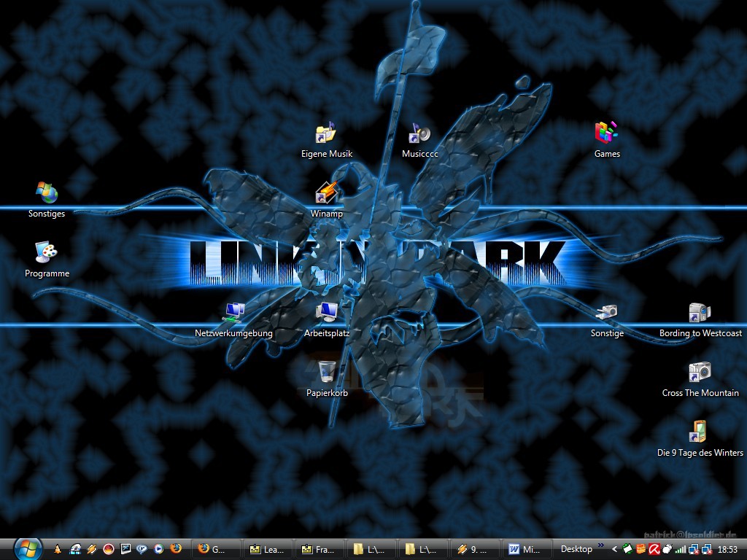The height and width of the screenshot is (560, 747).
Task: Click the Desktop toolbar label
Action: [x=576, y=549]
